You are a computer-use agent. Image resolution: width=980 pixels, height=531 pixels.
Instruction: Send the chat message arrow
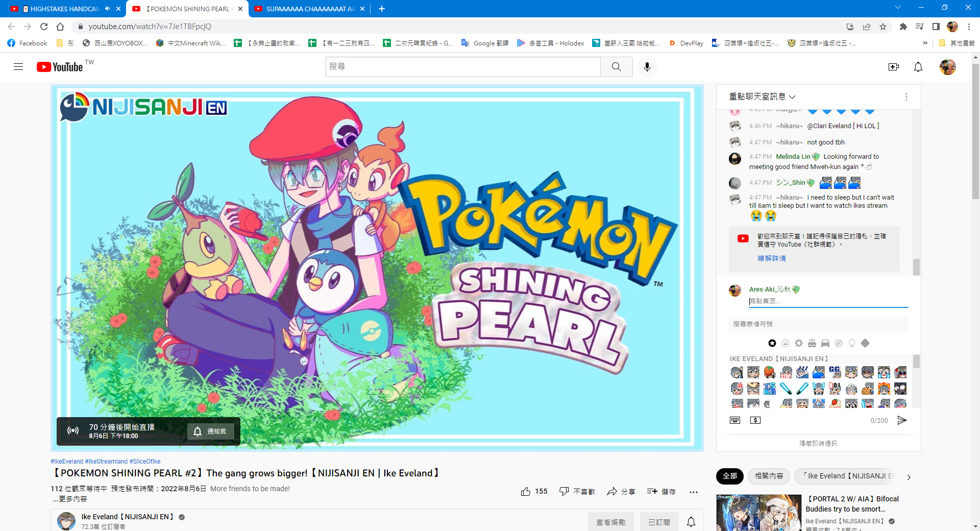pyautogui.click(x=902, y=420)
